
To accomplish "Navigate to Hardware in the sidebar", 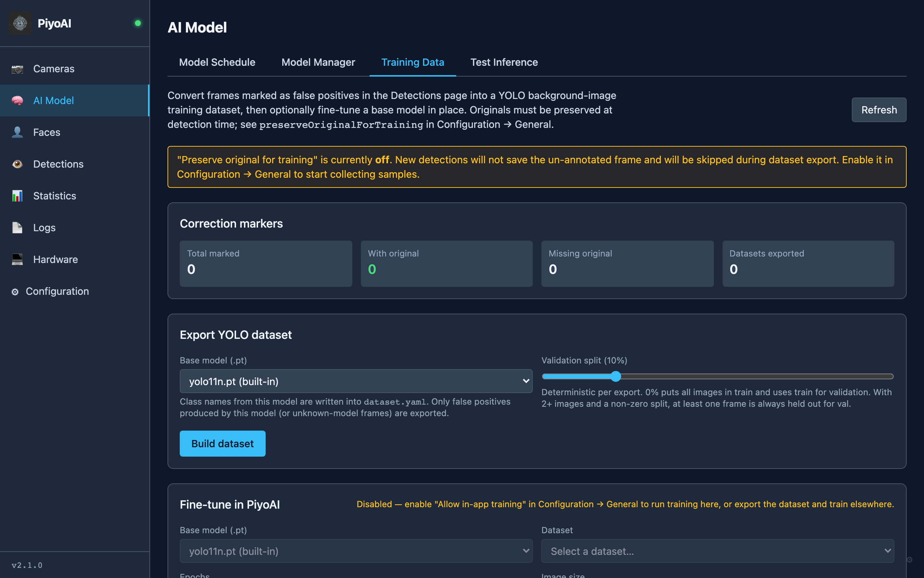I will (x=75, y=259).
